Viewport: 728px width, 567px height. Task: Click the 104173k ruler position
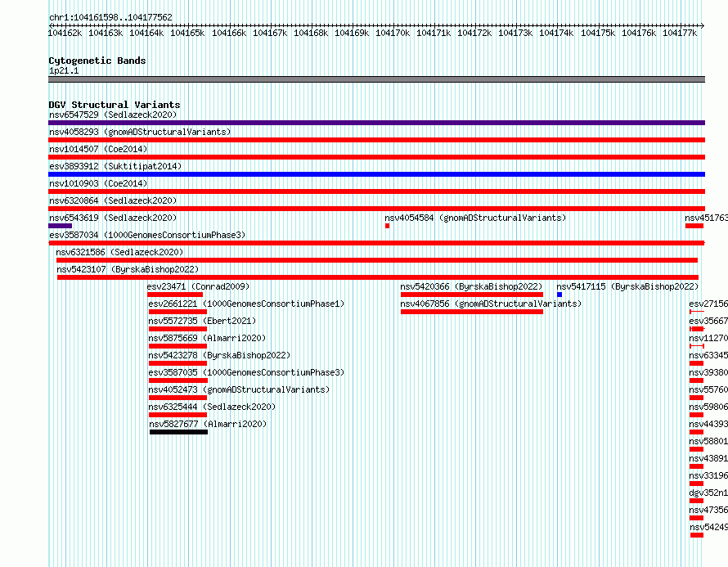coord(515,33)
